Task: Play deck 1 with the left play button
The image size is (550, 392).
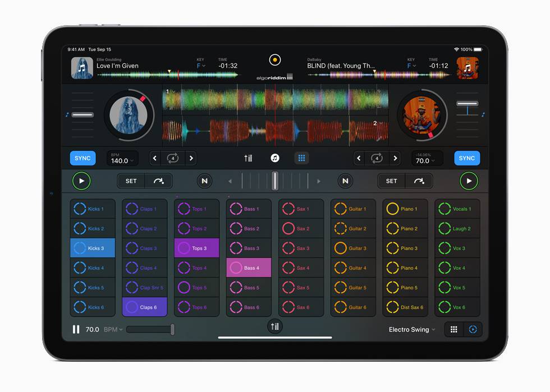Action: click(81, 181)
